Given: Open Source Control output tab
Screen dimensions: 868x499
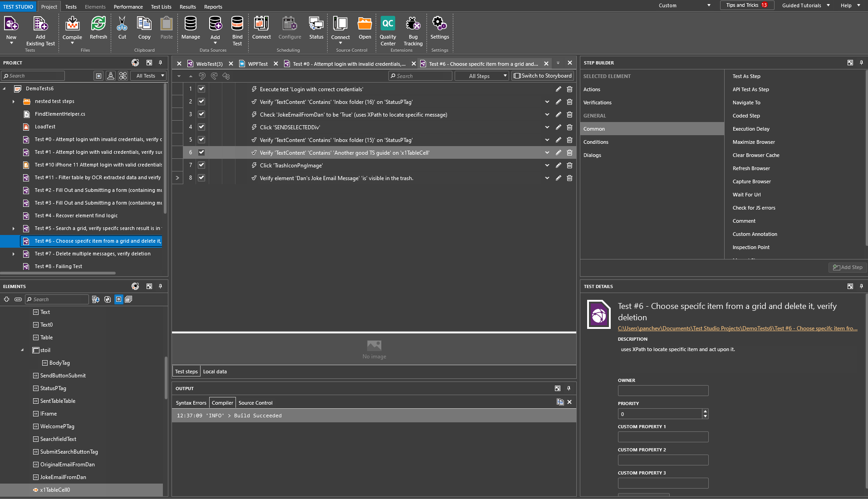Looking at the screenshot, I should click(255, 403).
